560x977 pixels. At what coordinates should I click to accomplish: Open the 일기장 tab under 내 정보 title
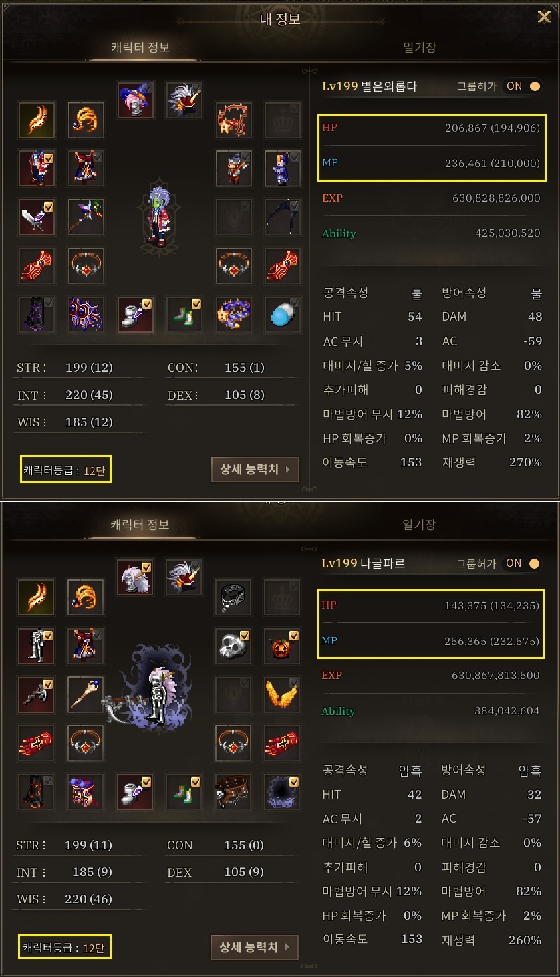pyautogui.click(x=420, y=47)
